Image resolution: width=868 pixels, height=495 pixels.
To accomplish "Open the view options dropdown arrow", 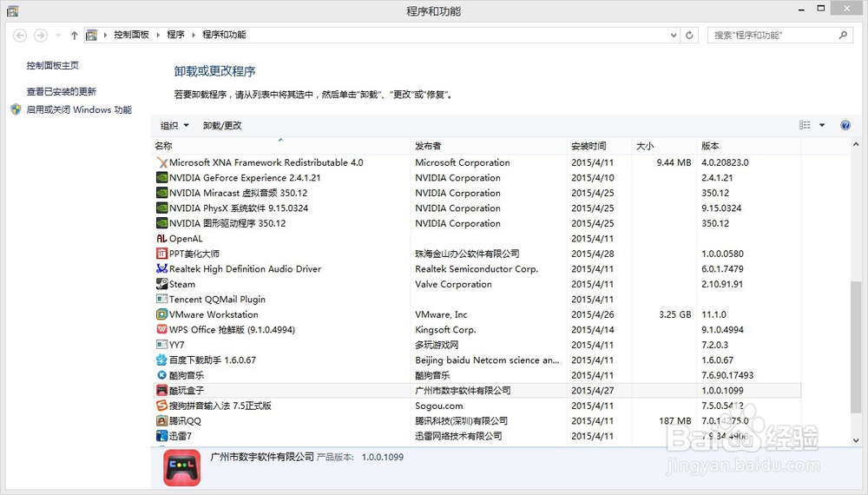I will (822, 125).
